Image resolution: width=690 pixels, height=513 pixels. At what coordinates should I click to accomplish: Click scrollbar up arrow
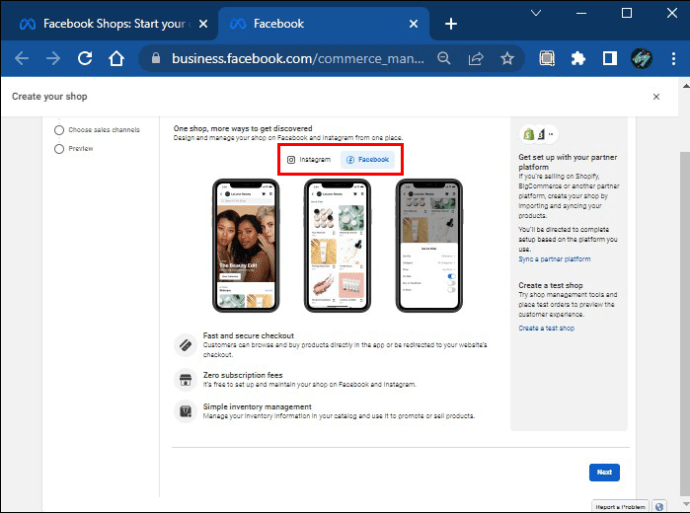click(x=686, y=86)
